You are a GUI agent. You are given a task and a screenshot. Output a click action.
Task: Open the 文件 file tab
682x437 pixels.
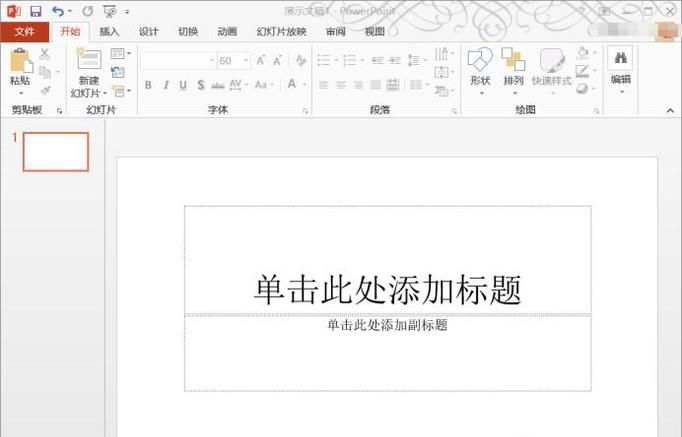pos(24,31)
